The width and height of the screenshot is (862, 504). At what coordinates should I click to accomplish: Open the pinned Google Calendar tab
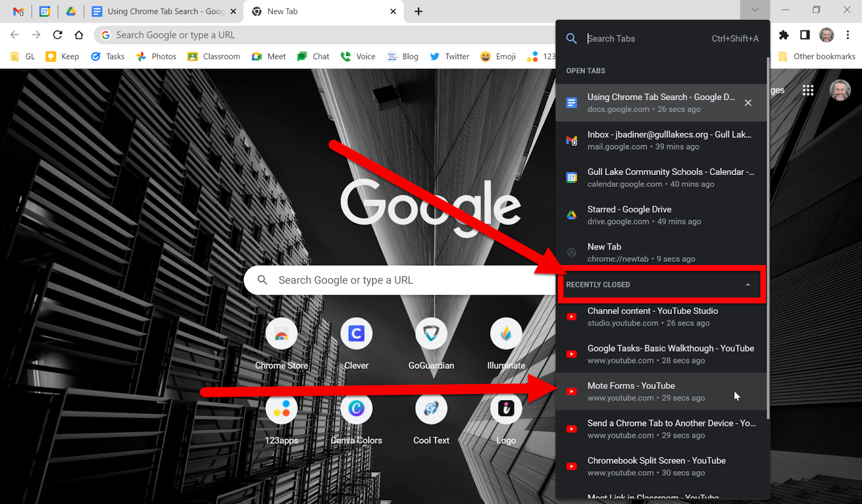coord(45,11)
